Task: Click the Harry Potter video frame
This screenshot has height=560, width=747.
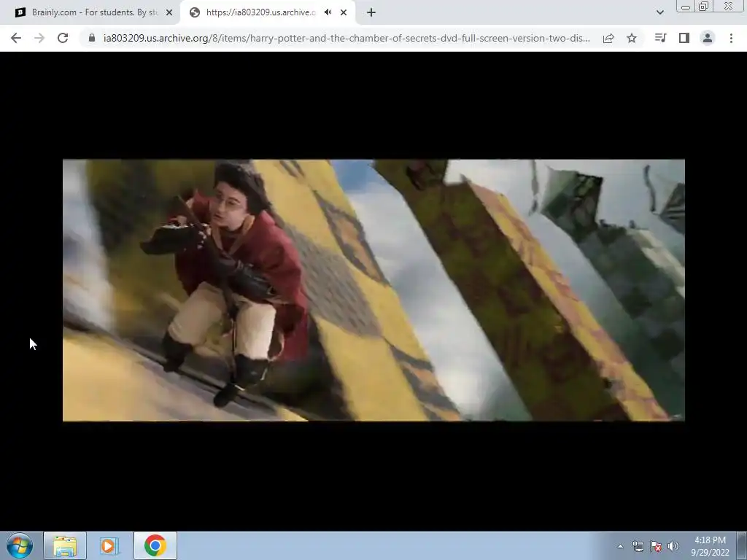Action: (x=373, y=290)
